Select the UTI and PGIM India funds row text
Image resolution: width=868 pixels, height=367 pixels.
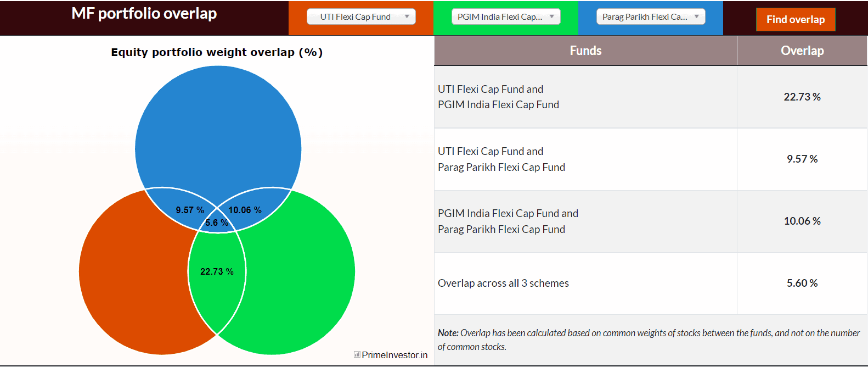click(498, 97)
